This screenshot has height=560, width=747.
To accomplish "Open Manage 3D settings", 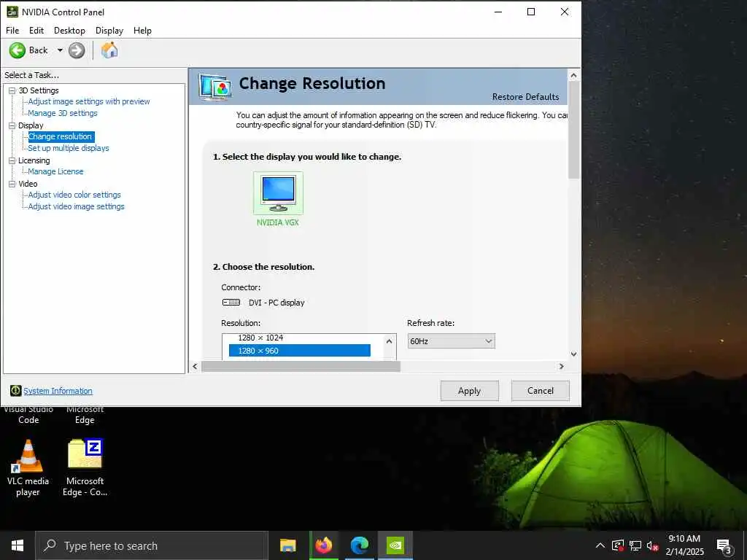I will click(63, 113).
